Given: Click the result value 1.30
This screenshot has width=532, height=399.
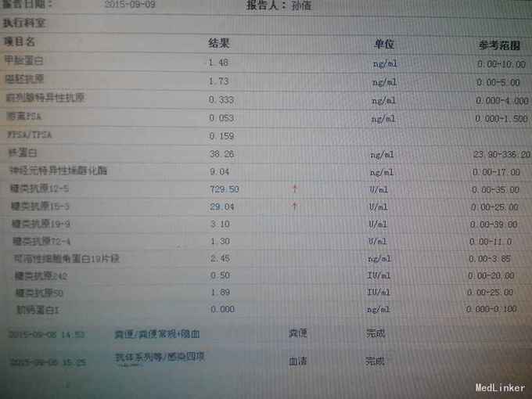Looking at the screenshot, I should [220, 241].
